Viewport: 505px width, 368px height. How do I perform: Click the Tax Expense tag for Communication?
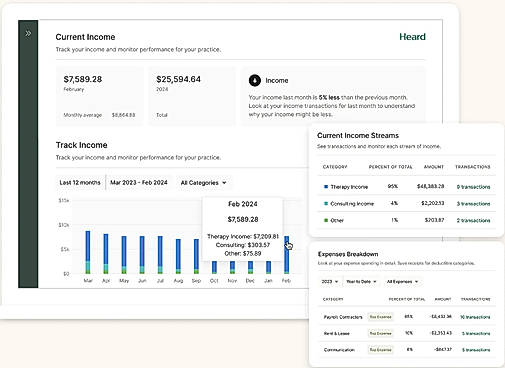[x=380, y=350]
